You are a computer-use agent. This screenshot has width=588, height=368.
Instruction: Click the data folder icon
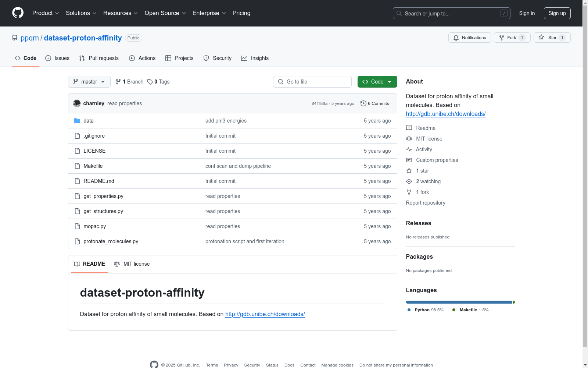[77, 121]
